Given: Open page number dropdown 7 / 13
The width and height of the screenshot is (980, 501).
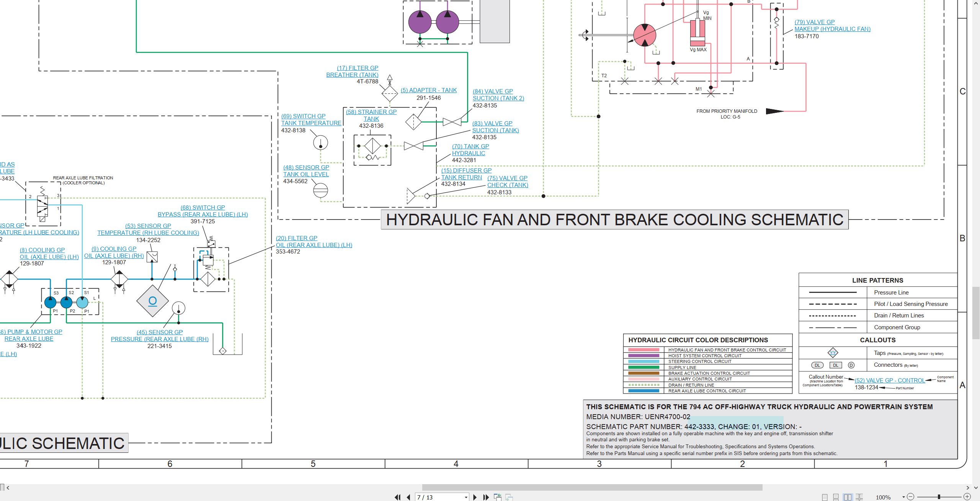Looking at the screenshot, I should (x=466, y=497).
